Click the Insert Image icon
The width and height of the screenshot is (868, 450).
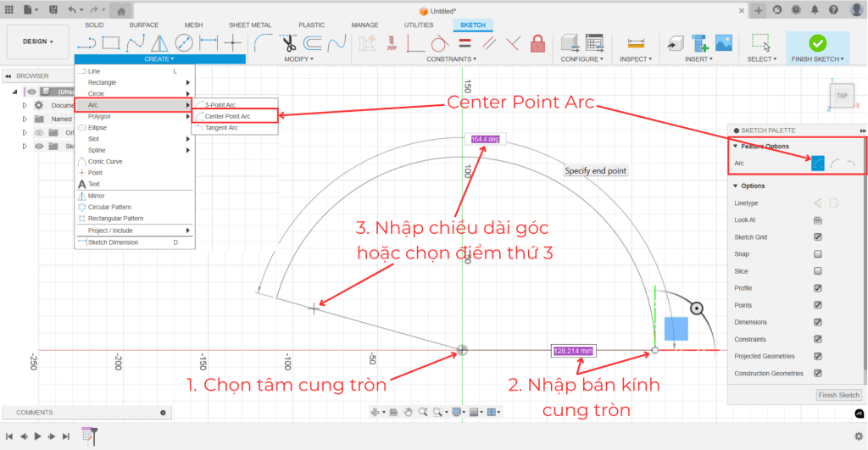(723, 42)
